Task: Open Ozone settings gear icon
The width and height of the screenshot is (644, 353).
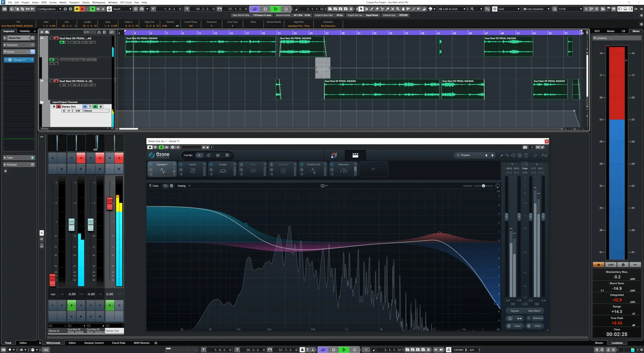Action: (x=519, y=155)
